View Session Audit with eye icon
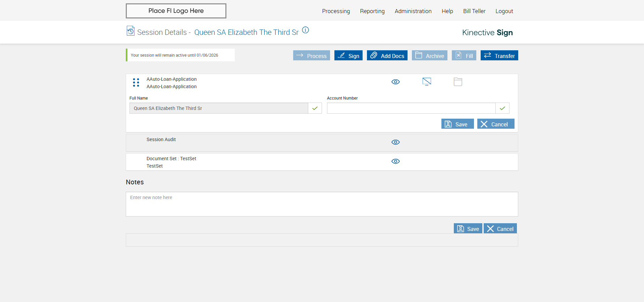This screenshot has height=302, width=644. (x=395, y=142)
